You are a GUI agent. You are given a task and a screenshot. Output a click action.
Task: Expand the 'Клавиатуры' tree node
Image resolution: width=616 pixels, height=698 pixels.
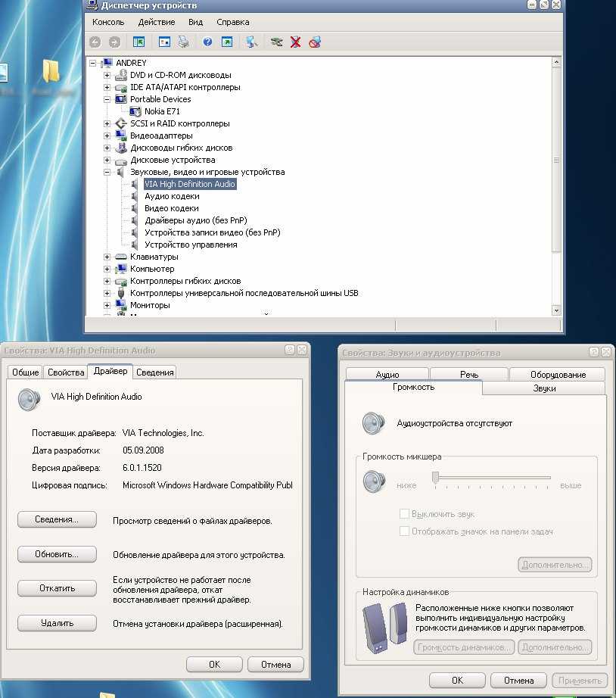[x=107, y=257]
